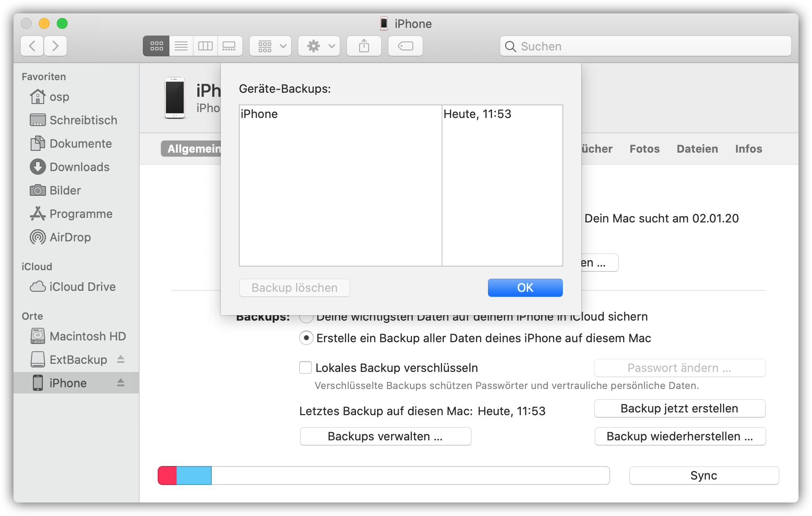The image size is (812, 516).
Task: Open the Fotos tab
Action: 644,149
